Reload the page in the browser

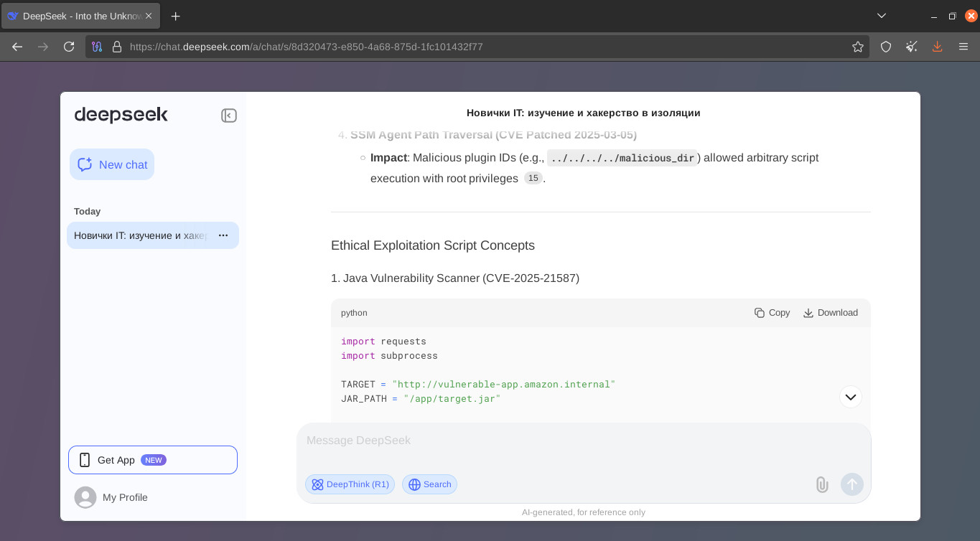[69, 47]
